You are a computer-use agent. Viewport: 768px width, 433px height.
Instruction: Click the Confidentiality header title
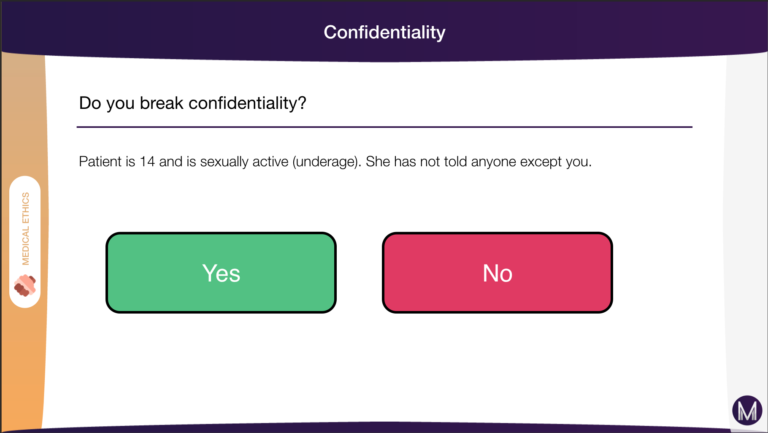(x=384, y=32)
